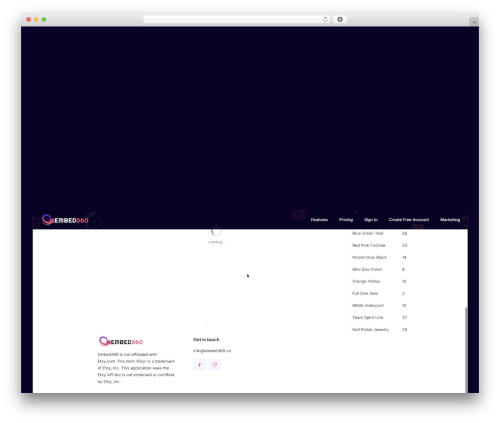
Task: Open a new browser tab with plus button
Action: (474, 22)
